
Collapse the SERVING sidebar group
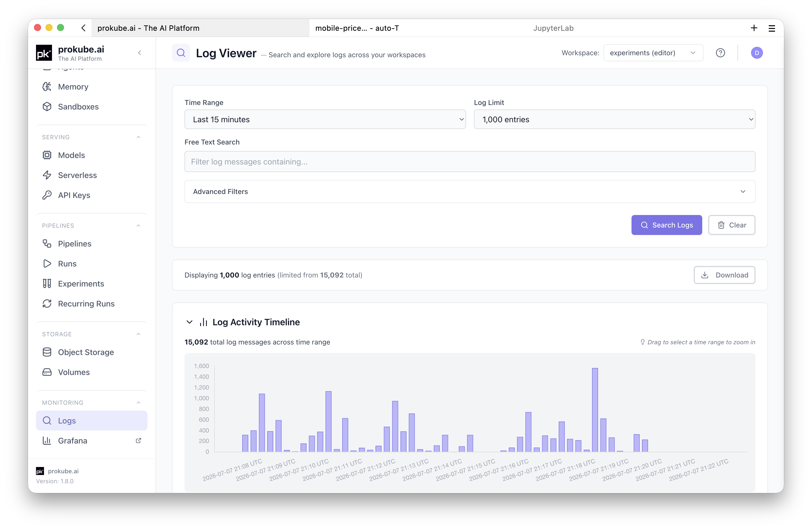138,137
